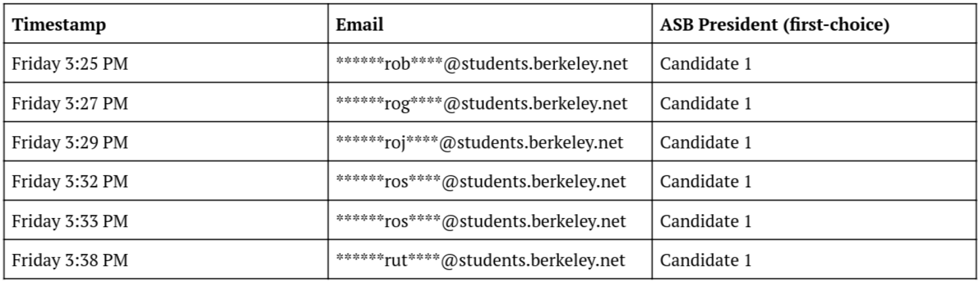Select Candidate 1 in the 3:27 PM row

705,103
